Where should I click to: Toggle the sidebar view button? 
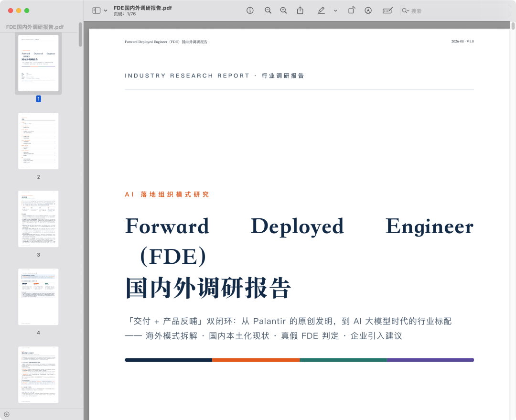coord(97,11)
